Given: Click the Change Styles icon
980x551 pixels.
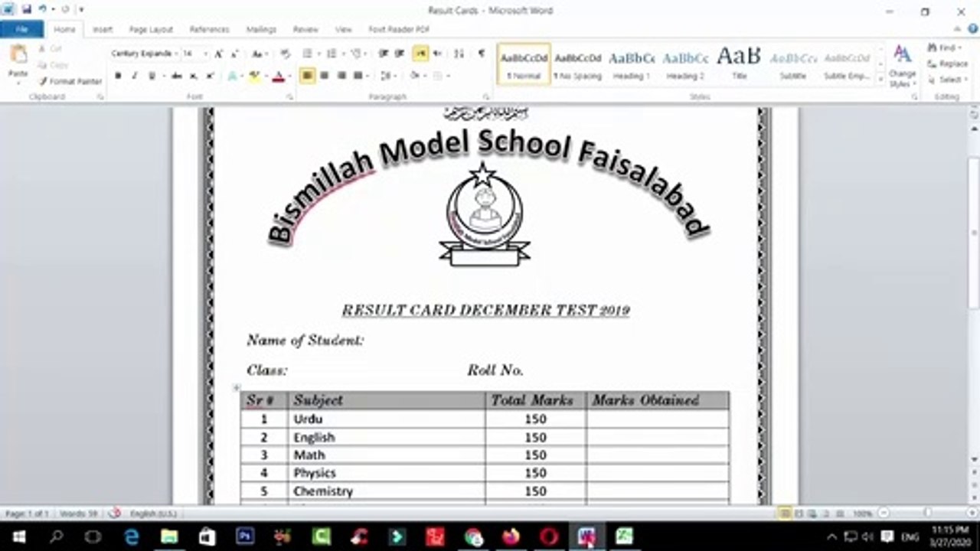Looking at the screenshot, I should (903, 66).
